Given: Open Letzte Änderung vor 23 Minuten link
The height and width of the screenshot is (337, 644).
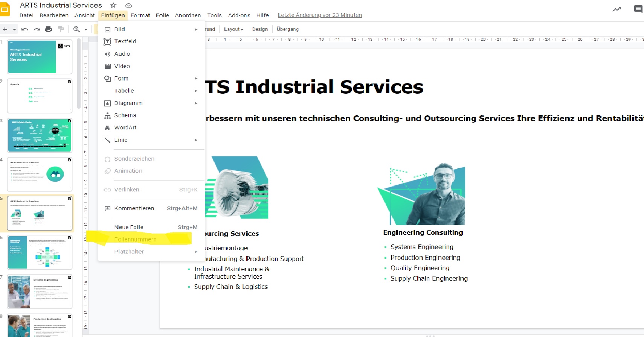Looking at the screenshot, I should [x=320, y=15].
